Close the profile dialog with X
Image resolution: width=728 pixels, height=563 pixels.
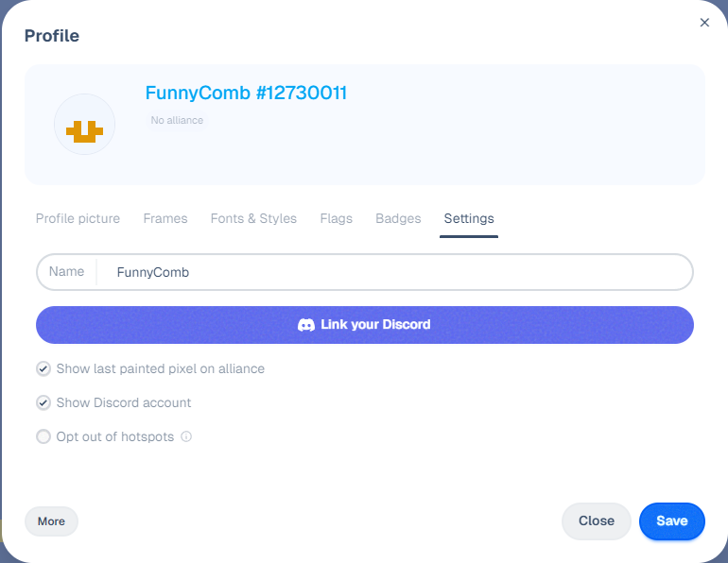pyautogui.click(x=704, y=23)
